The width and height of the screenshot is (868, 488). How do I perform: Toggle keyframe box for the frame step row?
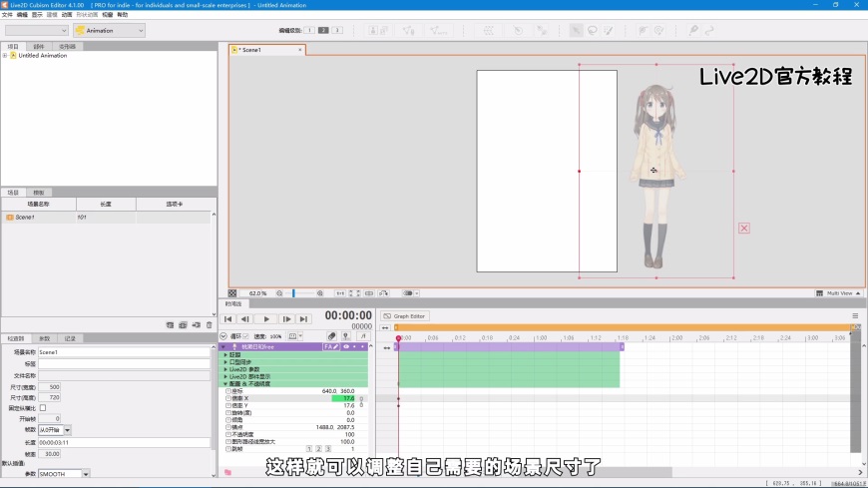click(x=228, y=449)
